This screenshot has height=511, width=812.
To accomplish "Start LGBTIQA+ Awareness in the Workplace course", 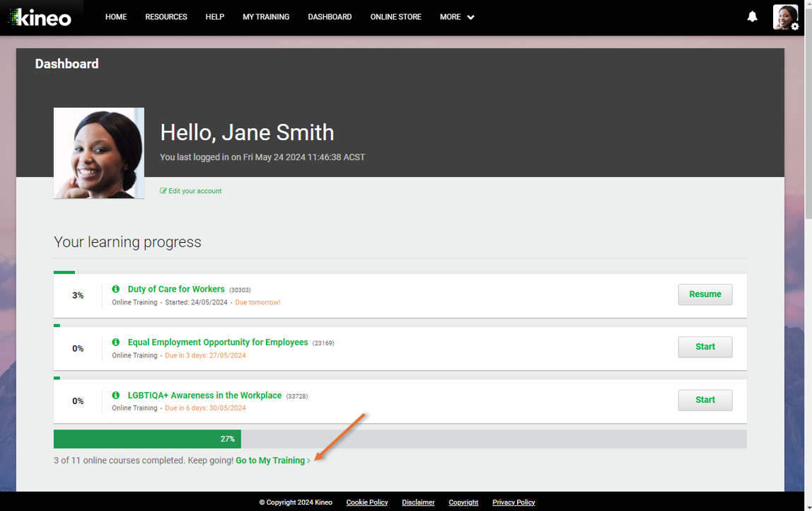I will pyautogui.click(x=704, y=400).
